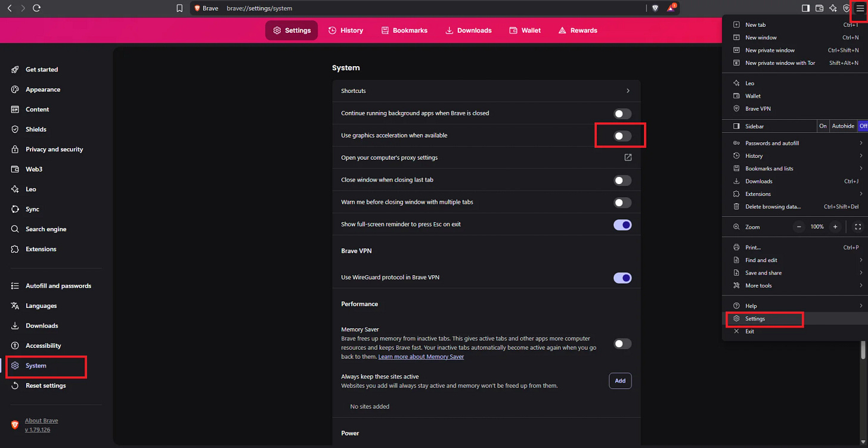The image size is (868, 448).
Task: Click inside the browser address bar
Action: (358, 8)
